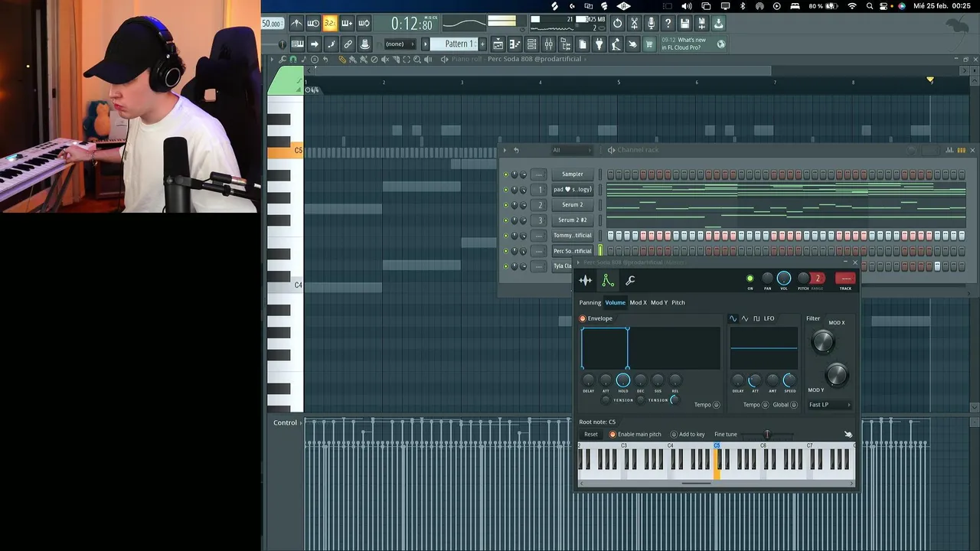980x551 pixels.
Task: Open the audio editor scissors icon
Action: tap(634, 24)
